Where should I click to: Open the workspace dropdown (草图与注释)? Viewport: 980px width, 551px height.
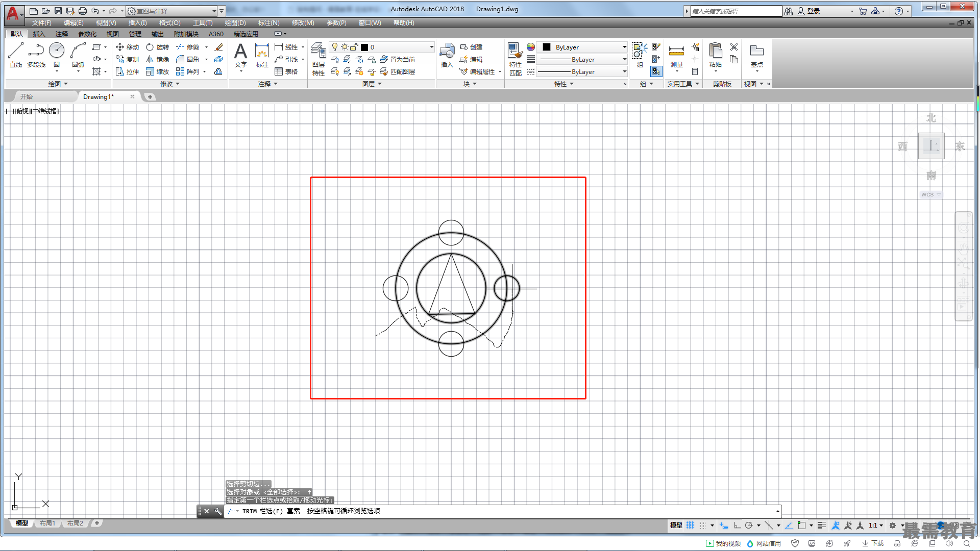coord(171,11)
